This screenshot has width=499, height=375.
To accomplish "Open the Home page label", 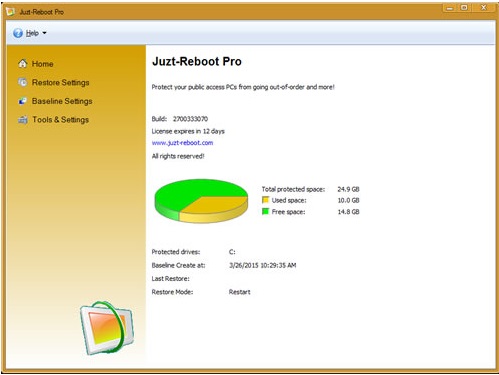I will [x=43, y=64].
